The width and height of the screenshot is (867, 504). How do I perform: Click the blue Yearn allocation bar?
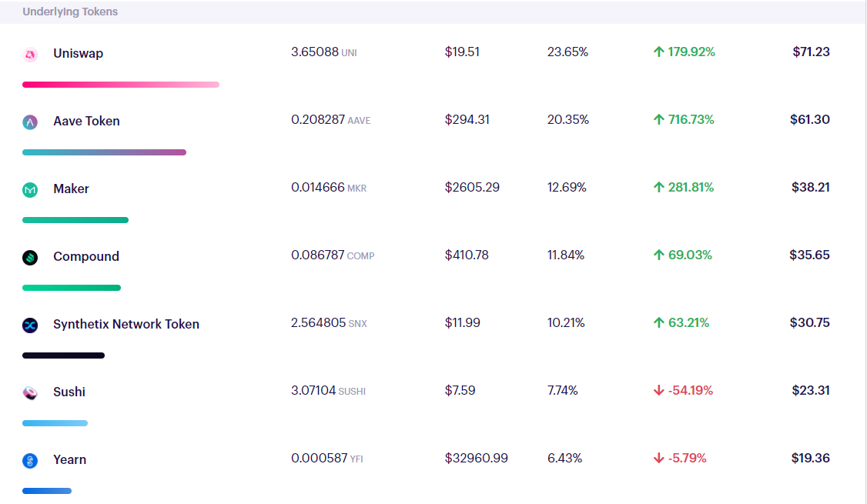46,491
